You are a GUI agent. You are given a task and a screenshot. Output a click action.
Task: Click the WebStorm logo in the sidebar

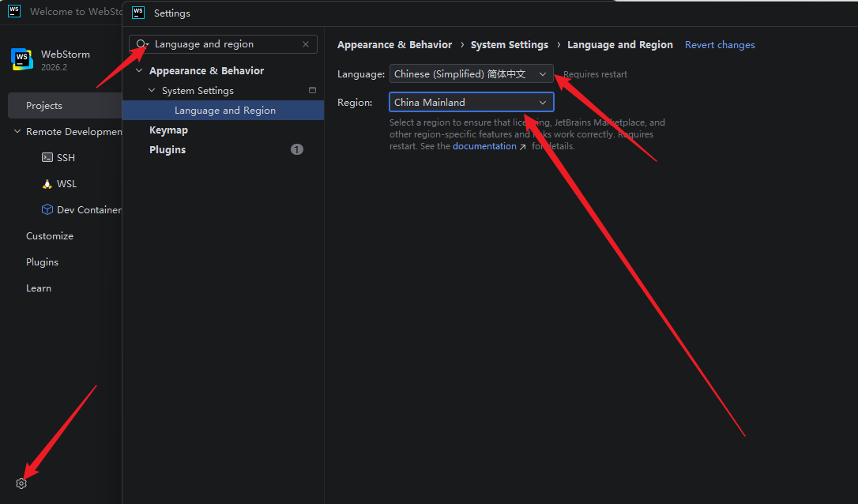(22, 59)
